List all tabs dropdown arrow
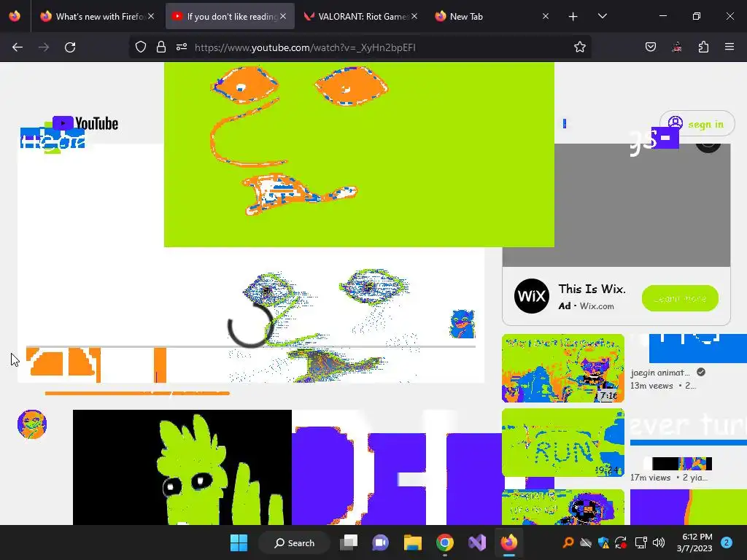The width and height of the screenshot is (747, 560). click(x=602, y=17)
